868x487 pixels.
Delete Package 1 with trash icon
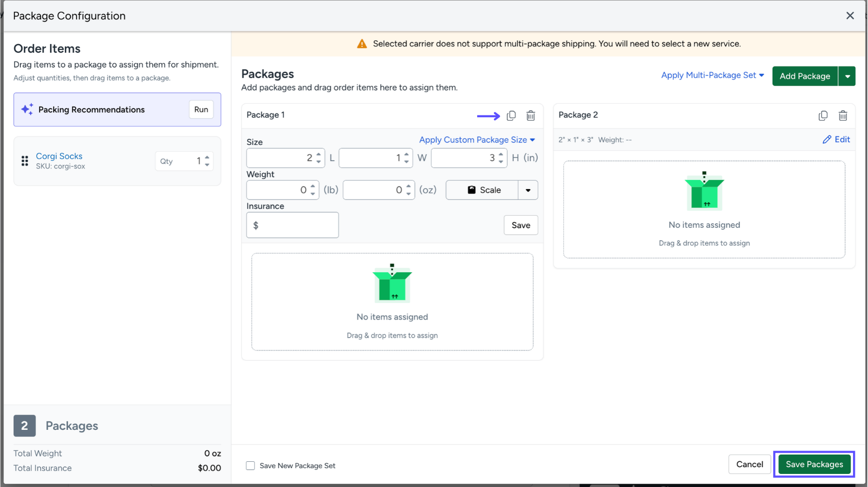(531, 115)
